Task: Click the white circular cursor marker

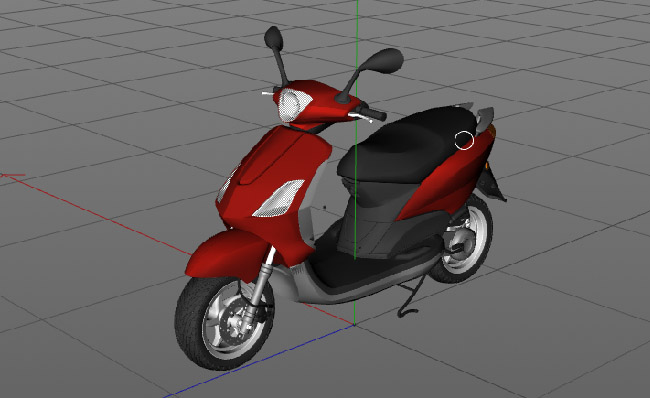Action: pos(464,140)
